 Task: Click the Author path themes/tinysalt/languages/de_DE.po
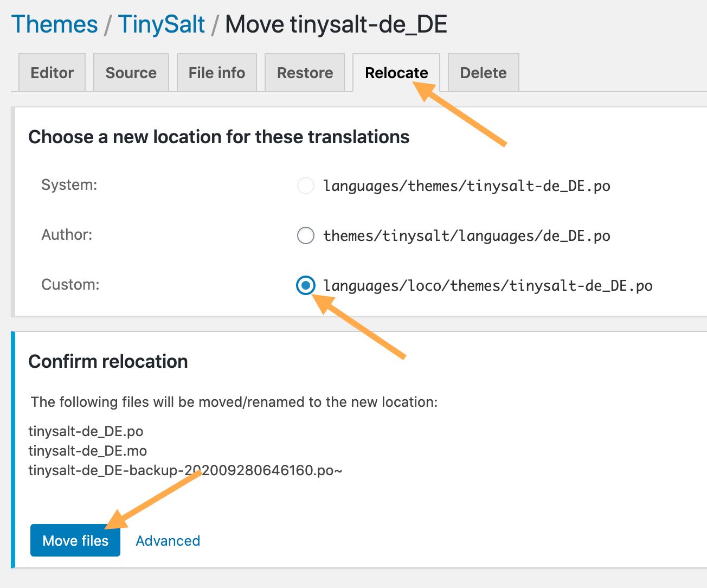(466, 235)
